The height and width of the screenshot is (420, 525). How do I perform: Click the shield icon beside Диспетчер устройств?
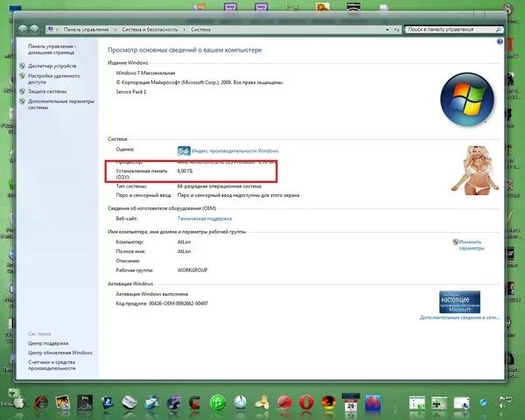click(x=23, y=66)
